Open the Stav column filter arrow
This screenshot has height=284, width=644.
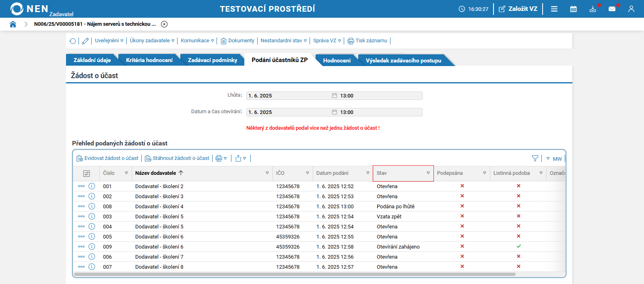[428, 173]
